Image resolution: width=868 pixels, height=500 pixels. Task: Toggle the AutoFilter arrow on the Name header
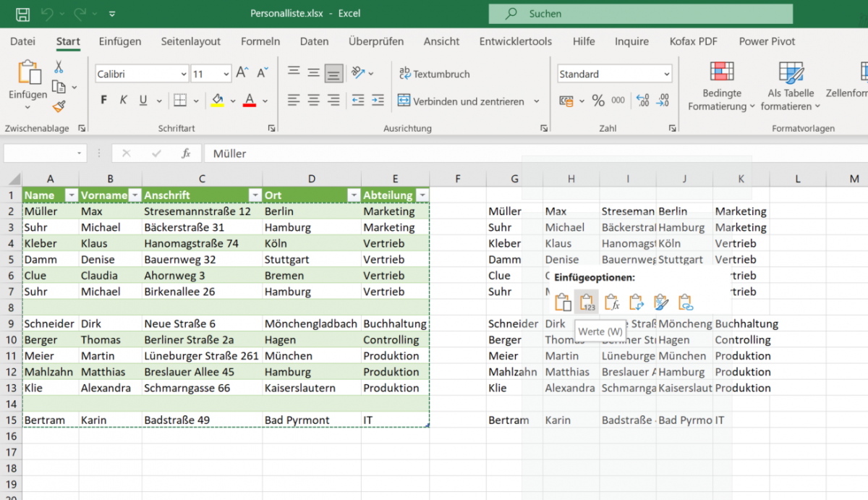[71, 195]
